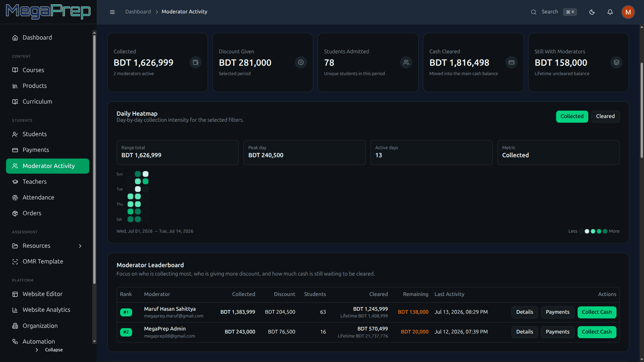Click the Remaining column header

click(x=416, y=294)
